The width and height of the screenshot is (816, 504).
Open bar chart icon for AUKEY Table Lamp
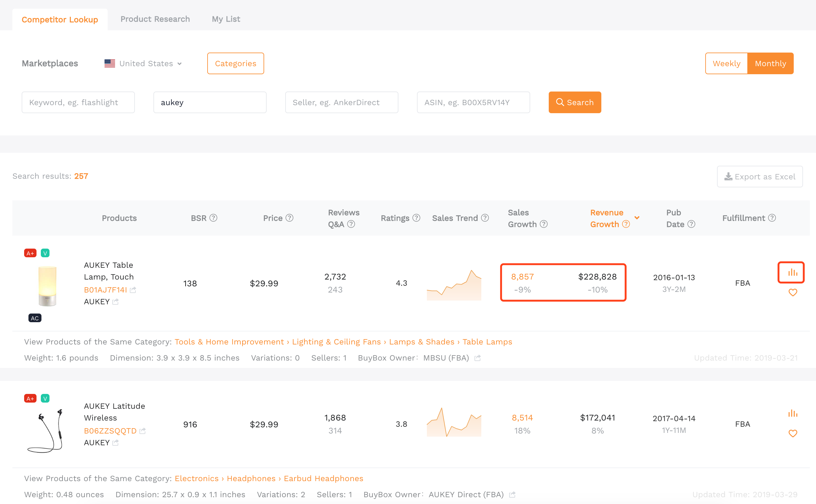(x=792, y=272)
